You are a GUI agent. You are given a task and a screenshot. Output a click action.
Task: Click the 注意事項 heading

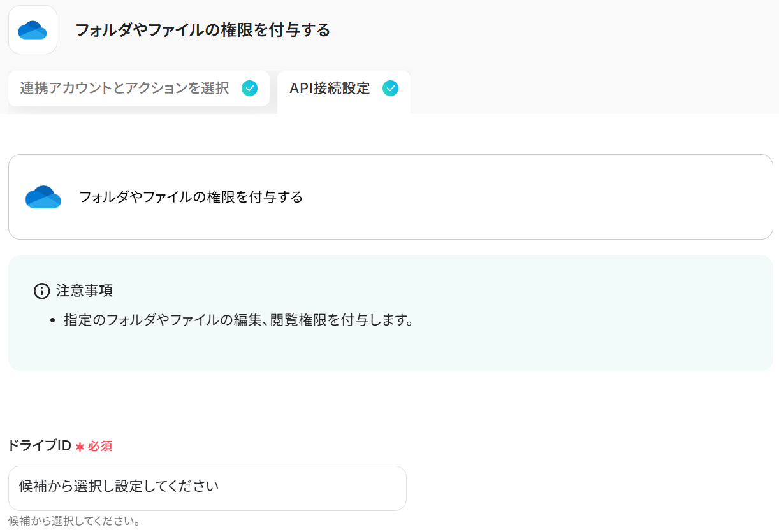click(x=84, y=291)
